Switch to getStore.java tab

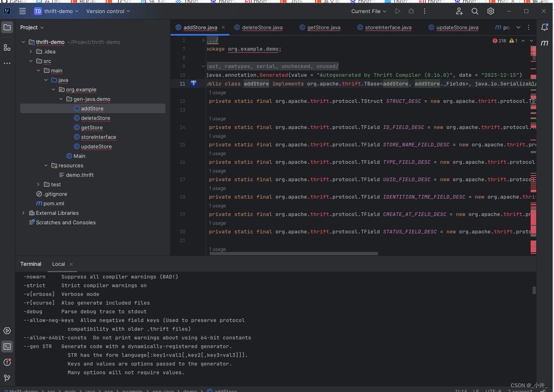(x=320, y=27)
